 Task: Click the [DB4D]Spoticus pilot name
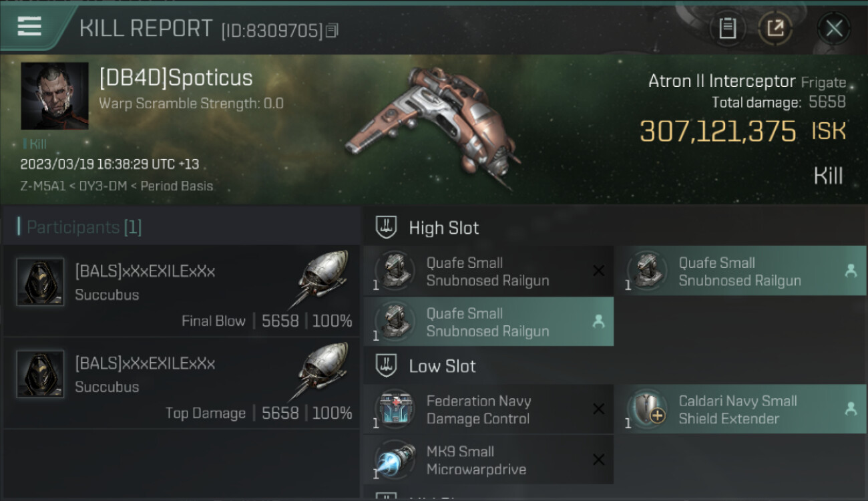click(x=176, y=78)
